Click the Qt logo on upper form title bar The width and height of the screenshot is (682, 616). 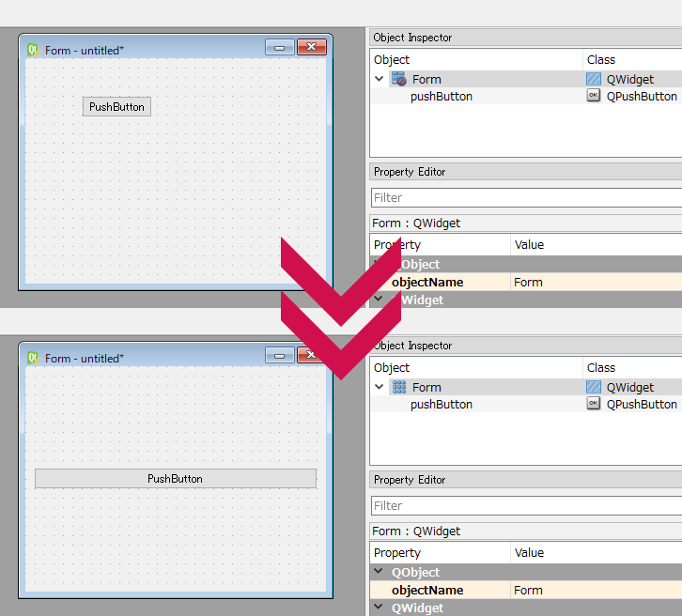(x=33, y=50)
